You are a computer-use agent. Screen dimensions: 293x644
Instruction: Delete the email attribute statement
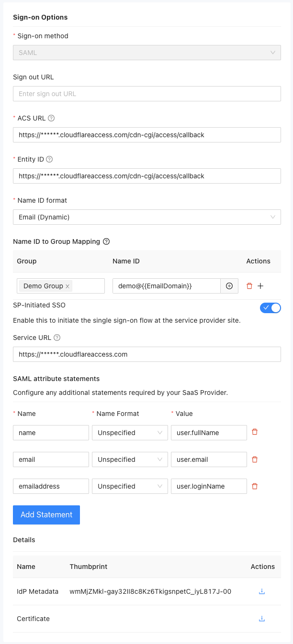(255, 459)
